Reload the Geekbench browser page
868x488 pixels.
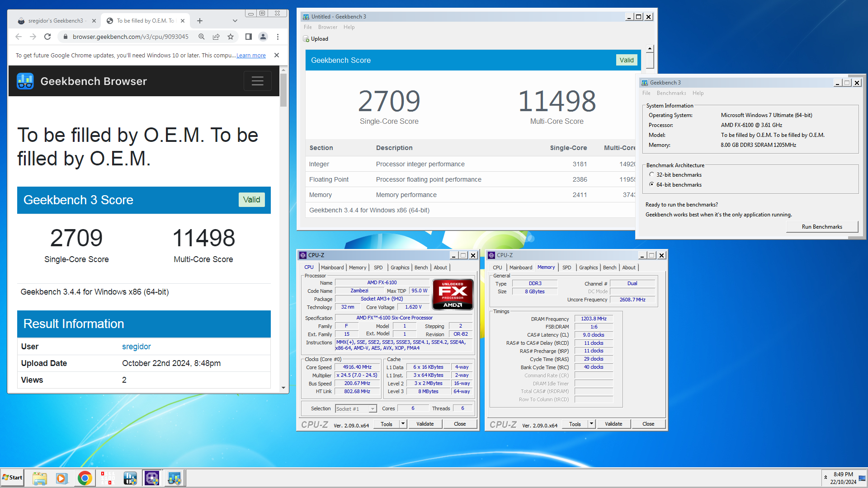47,37
